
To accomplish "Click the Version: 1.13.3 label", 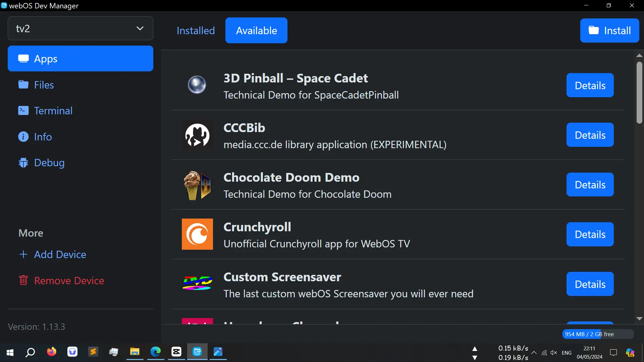I will [x=36, y=326].
